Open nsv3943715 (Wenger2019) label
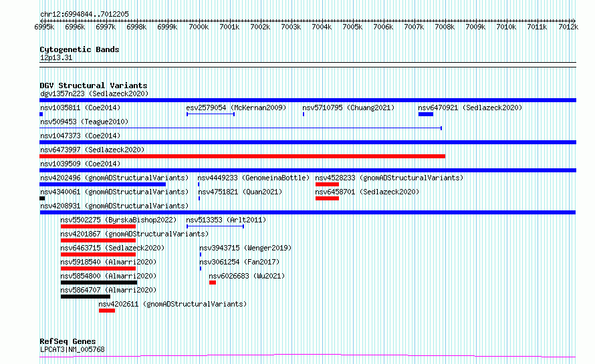The image size is (595, 364). [x=245, y=248]
